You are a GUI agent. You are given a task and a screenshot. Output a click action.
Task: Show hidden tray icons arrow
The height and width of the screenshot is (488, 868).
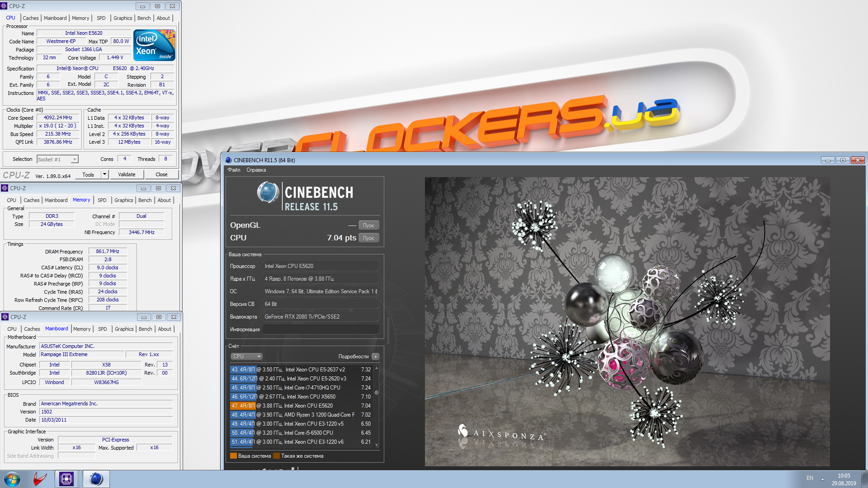point(822,479)
